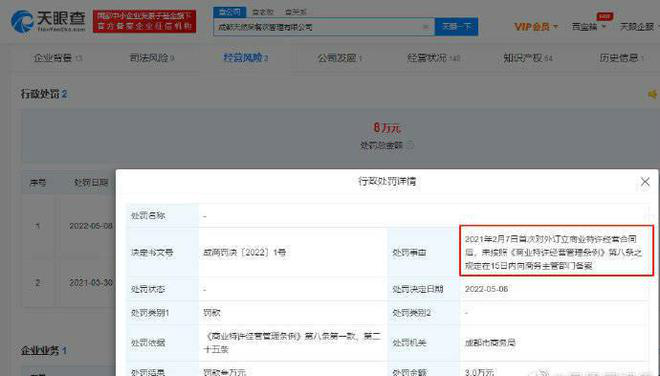Click the decision date value 2022-05-06 in dialog
This screenshot has height=376, width=660.
[486, 289]
